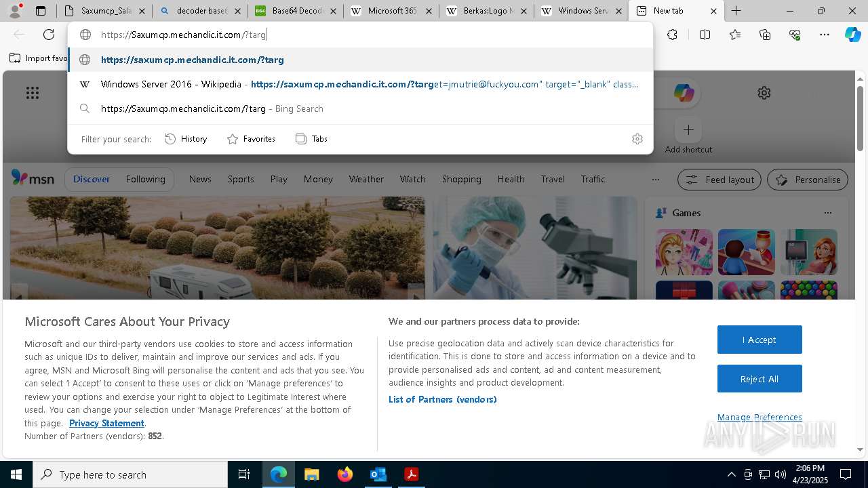868x488 pixels.
Task: Open the tab actions menu icon
Action: tap(41, 11)
